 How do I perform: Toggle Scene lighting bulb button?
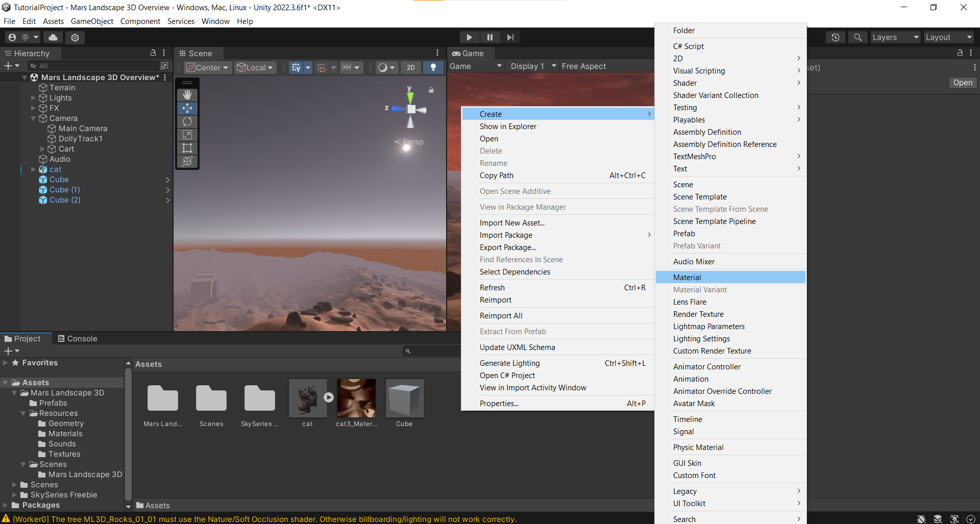point(433,67)
